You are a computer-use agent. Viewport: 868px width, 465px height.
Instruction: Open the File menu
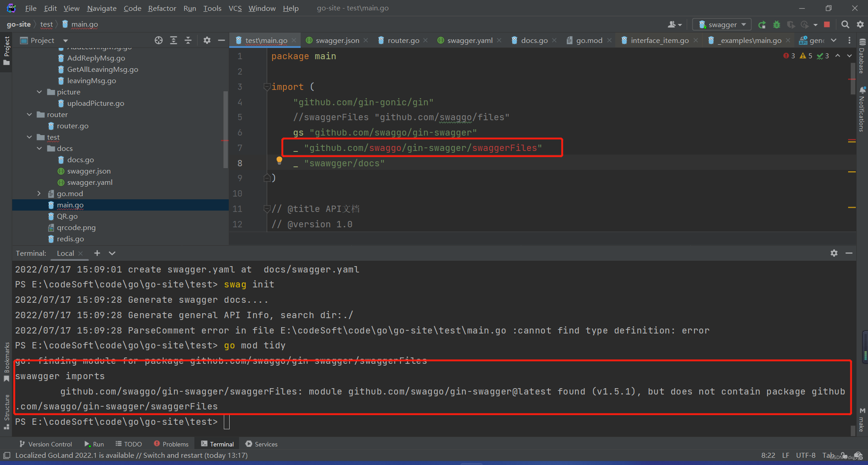pos(31,8)
